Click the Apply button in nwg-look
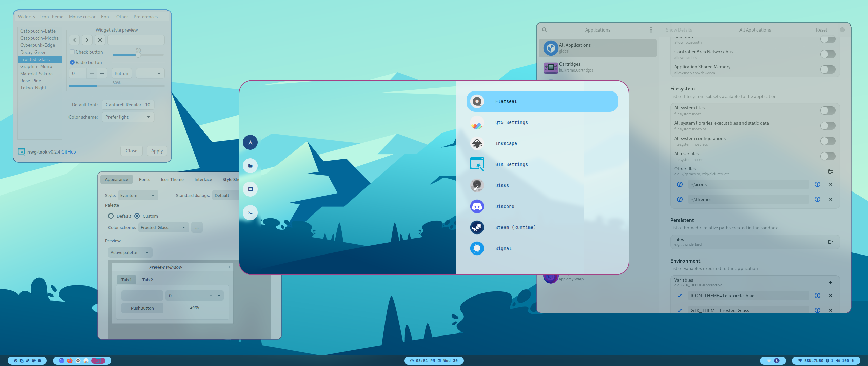Image resolution: width=868 pixels, height=366 pixels. point(157,151)
